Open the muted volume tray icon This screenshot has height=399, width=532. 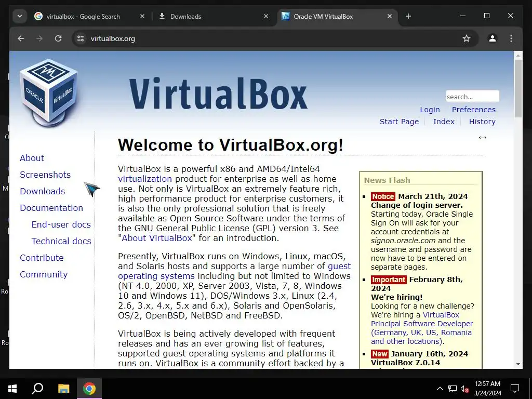click(464, 389)
